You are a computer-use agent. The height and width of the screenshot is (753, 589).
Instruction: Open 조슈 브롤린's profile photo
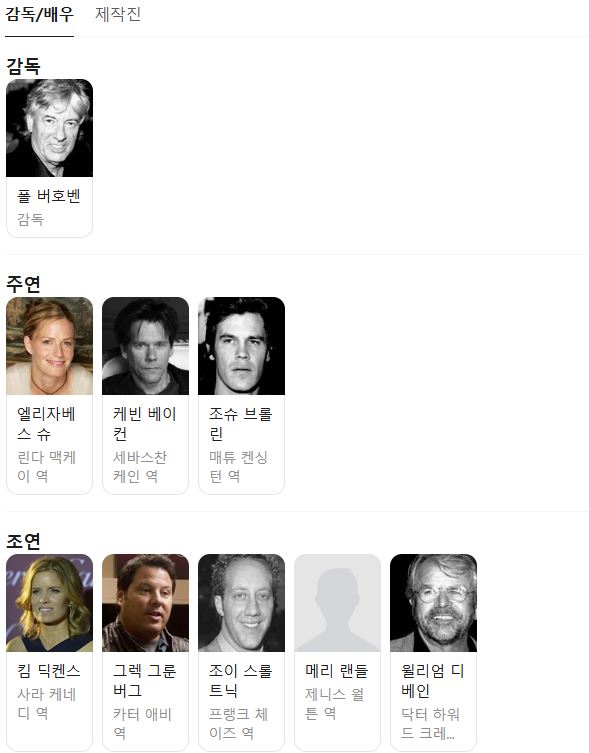(242, 346)
